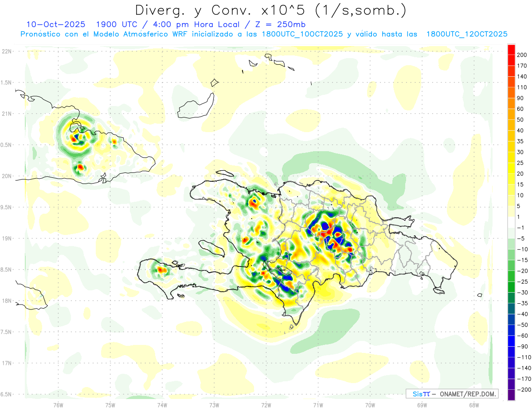This screenshot has width=532, height=411.
Task: Click the green swatch between -20 and -25
Action: pyautogui.click(x=511, y=276)
